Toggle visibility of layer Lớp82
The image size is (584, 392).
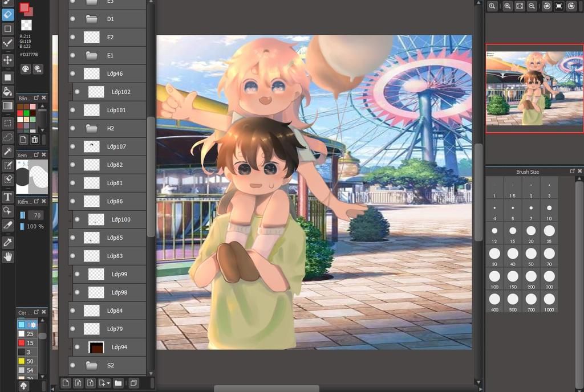click(x=72, y=165)
